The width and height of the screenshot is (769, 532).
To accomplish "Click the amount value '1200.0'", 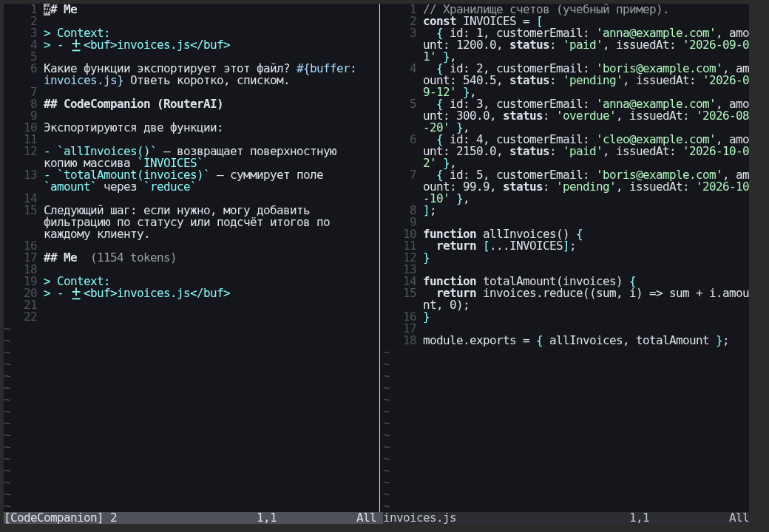I will click(x=475, y=45).
